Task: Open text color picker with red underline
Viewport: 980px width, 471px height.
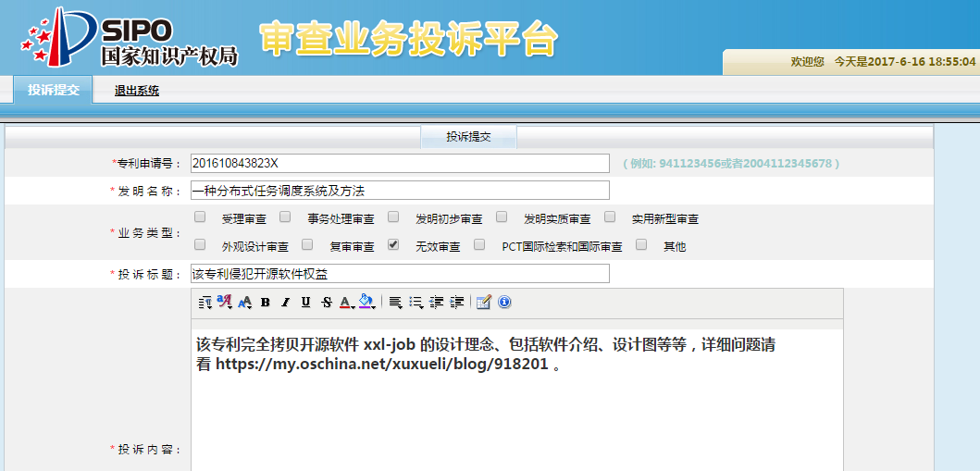Action: coord(346,303)
